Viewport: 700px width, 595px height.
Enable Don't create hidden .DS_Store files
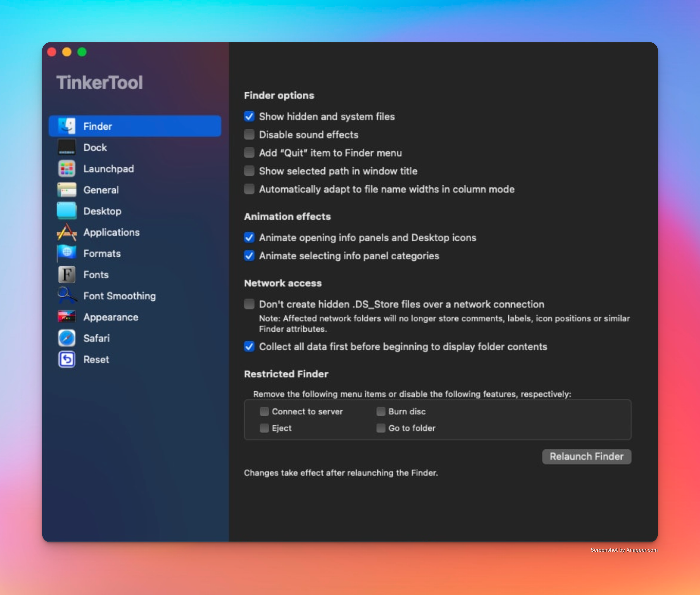[x=249, y=304]
